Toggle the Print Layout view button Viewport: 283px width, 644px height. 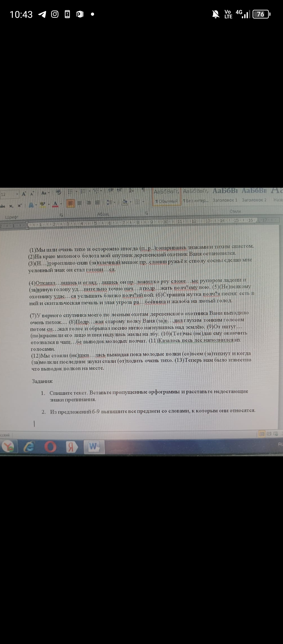[x=262, y=434]
